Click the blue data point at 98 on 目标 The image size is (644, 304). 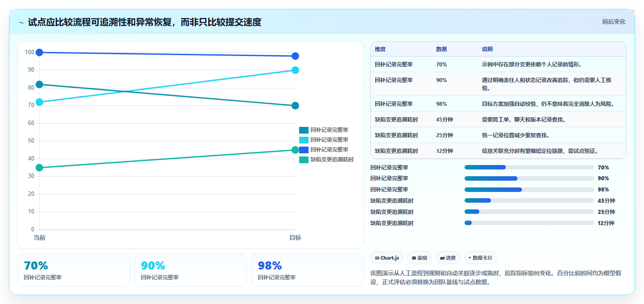point(295,56)
